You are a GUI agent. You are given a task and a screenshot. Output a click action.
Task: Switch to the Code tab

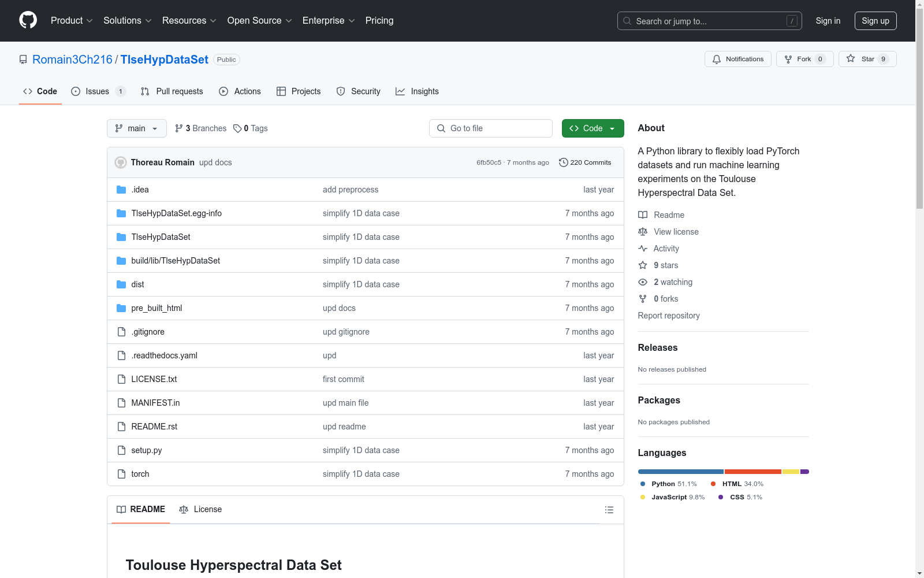(x=40, y=91)
